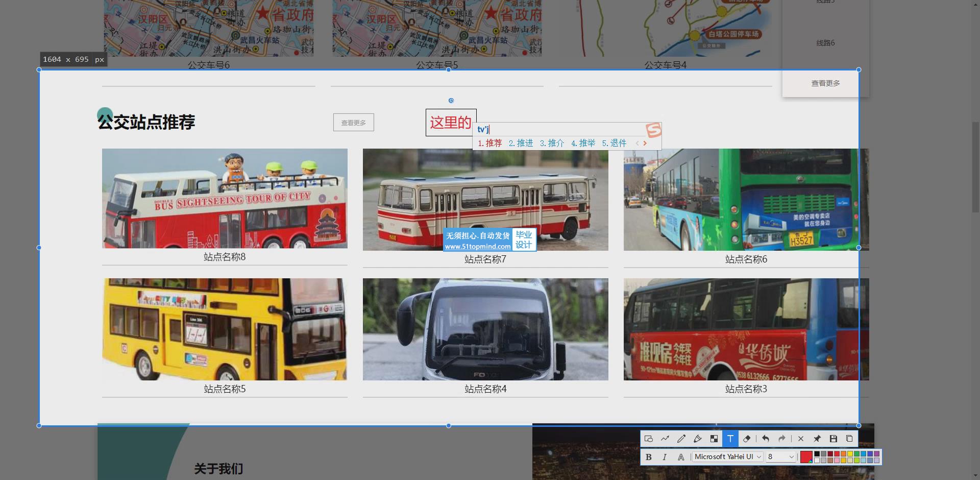980x480 pixels.
Task: Click 查看更多 in the right sidebar
Action: (825, 83)
